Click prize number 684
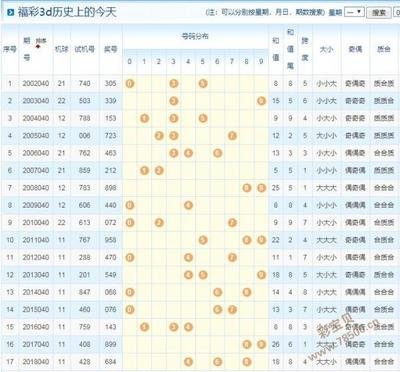400x372 pixels. [110, 361]
